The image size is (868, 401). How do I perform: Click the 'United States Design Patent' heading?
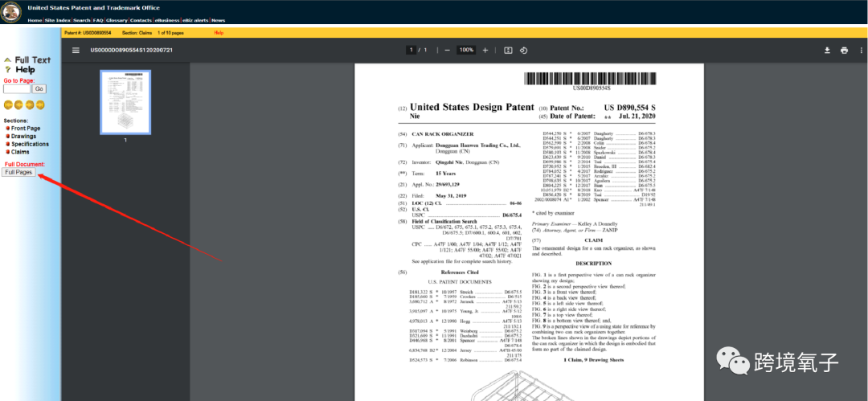point(472,107)
